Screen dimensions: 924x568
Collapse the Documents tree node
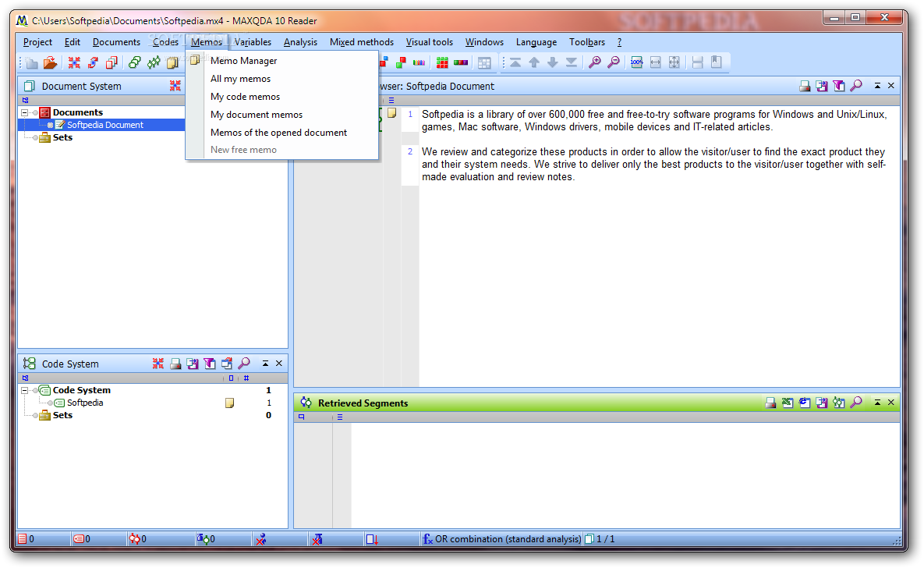(x=25, y=112)
